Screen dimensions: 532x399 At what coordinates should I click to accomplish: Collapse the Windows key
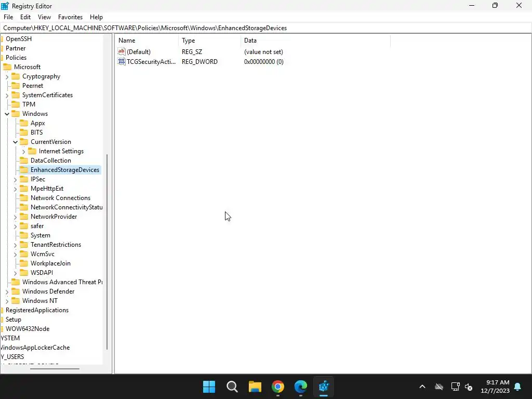point(7,114)
